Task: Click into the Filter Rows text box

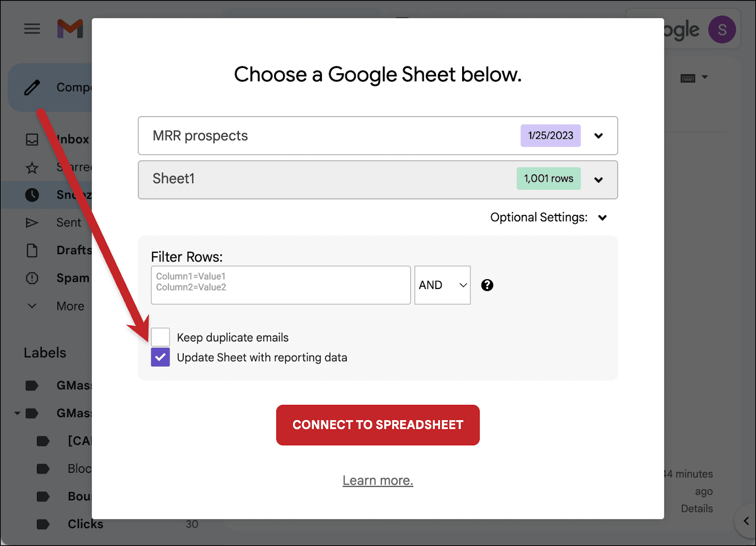Action: [x=281, y=285]
